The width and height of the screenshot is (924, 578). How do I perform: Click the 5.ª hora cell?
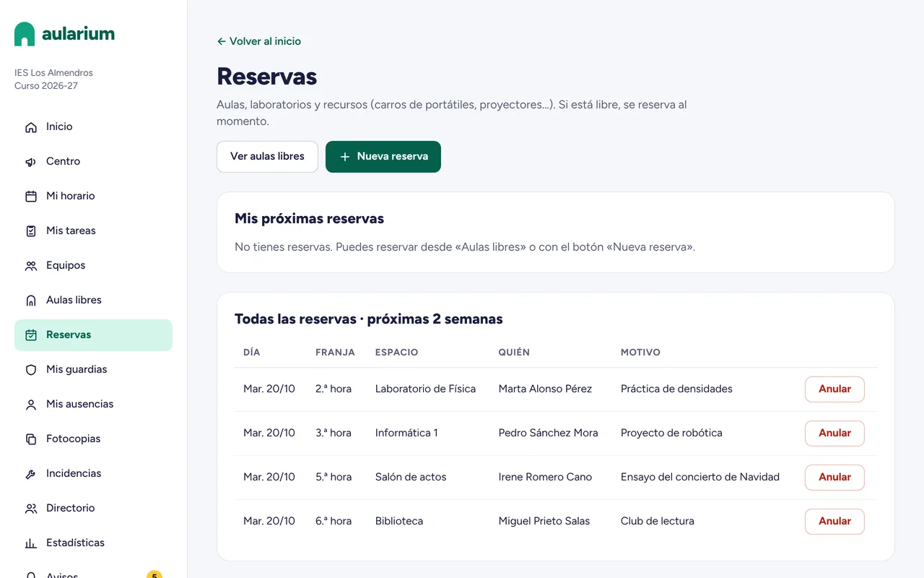tap(334, 478)
